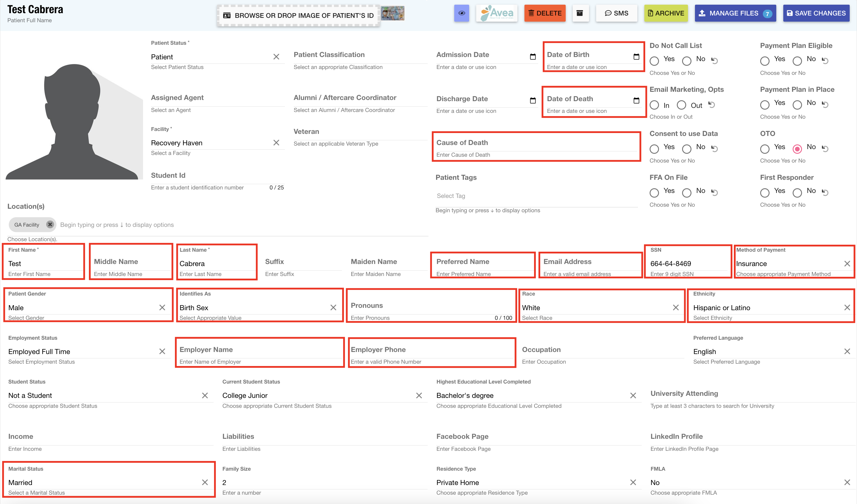Open the Admission Date calendar icon
The height and width of the screenshot is (504, 857).
(533, 57)
